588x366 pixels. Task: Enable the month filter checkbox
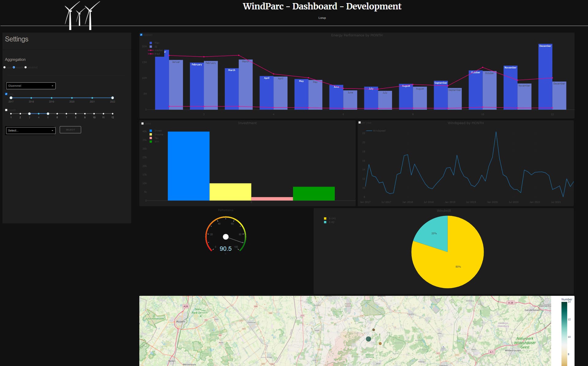click(x=6, y=110)
